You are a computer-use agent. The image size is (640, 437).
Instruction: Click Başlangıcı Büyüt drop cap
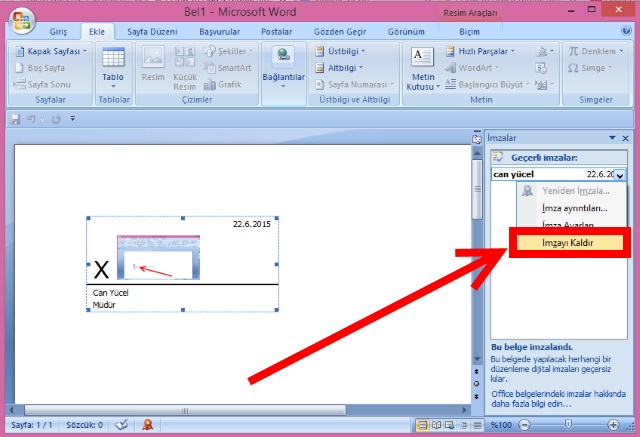[487, 84]
